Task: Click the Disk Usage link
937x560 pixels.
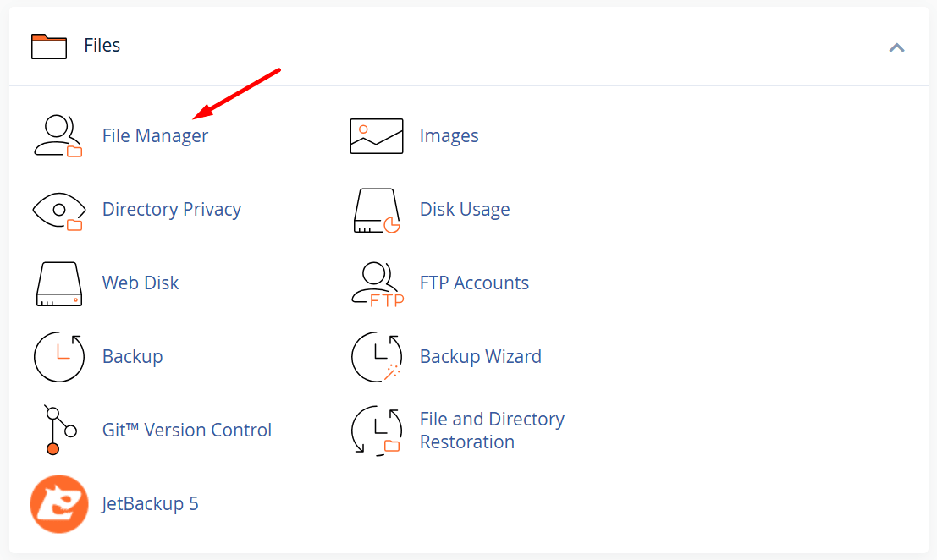Action: coord(465,210)
